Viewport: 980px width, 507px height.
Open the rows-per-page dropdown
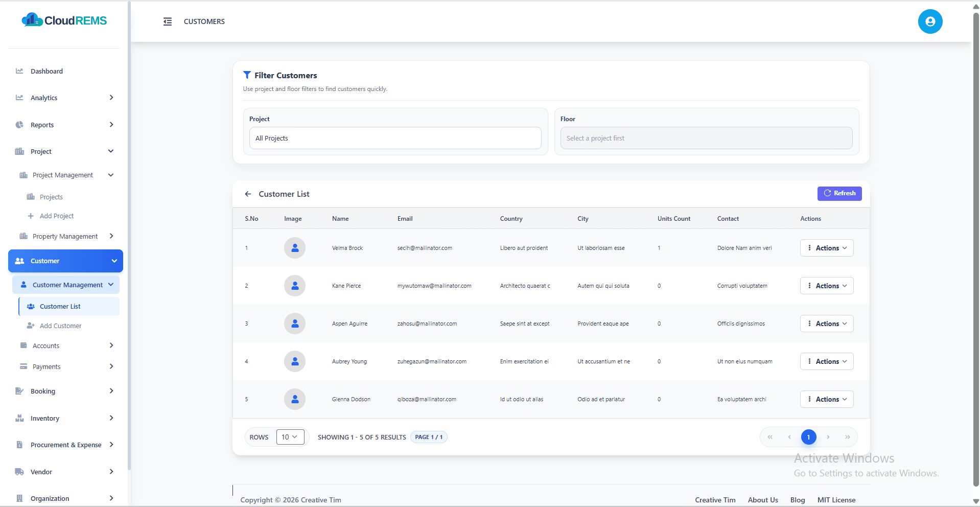click(290, 437)
